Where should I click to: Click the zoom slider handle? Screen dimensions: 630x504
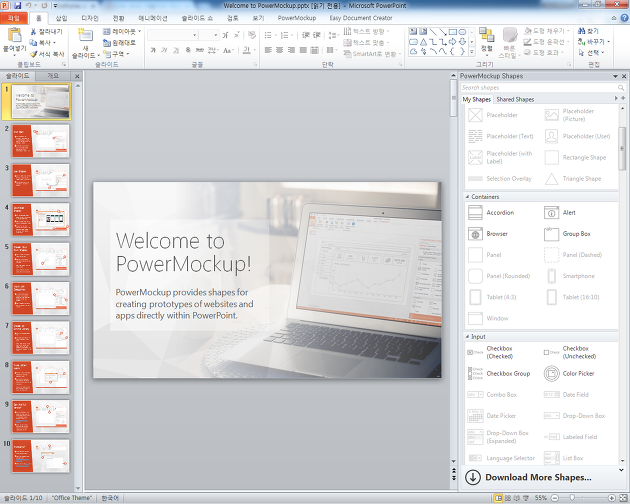point(572,498)
